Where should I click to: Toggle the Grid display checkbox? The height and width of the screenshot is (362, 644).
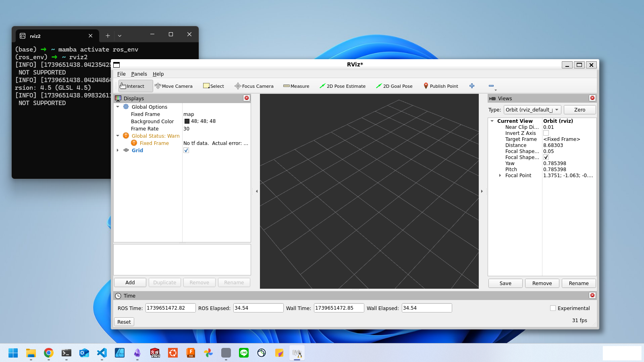(x=186, y=150)
